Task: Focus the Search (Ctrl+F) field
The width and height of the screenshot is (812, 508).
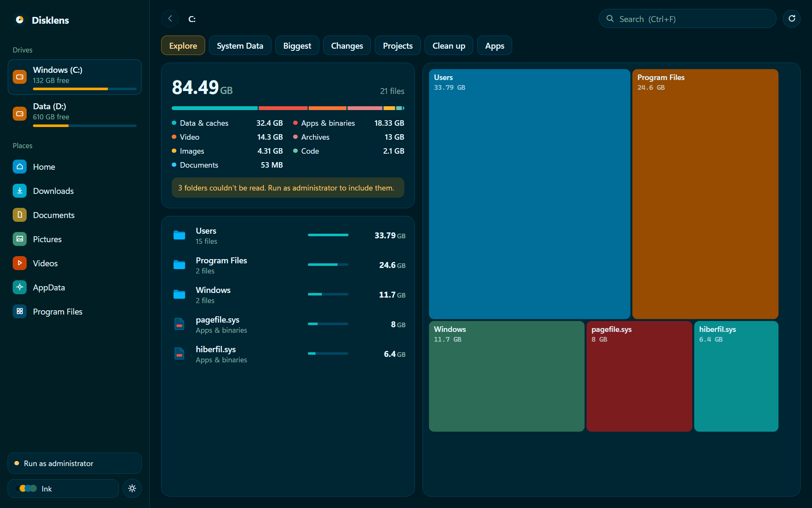Action: pyautogui.click(x=687, y=19)
